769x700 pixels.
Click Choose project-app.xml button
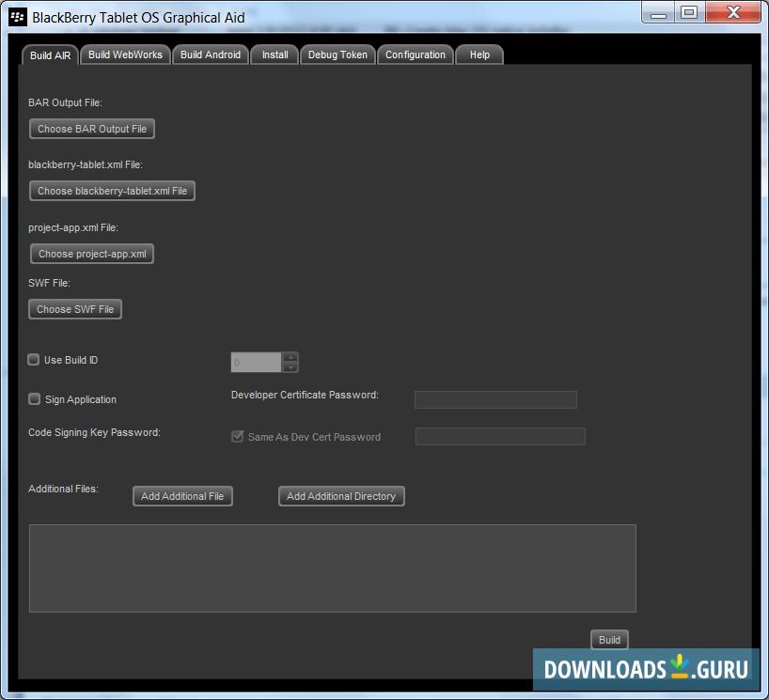click(x=92, y=254)
